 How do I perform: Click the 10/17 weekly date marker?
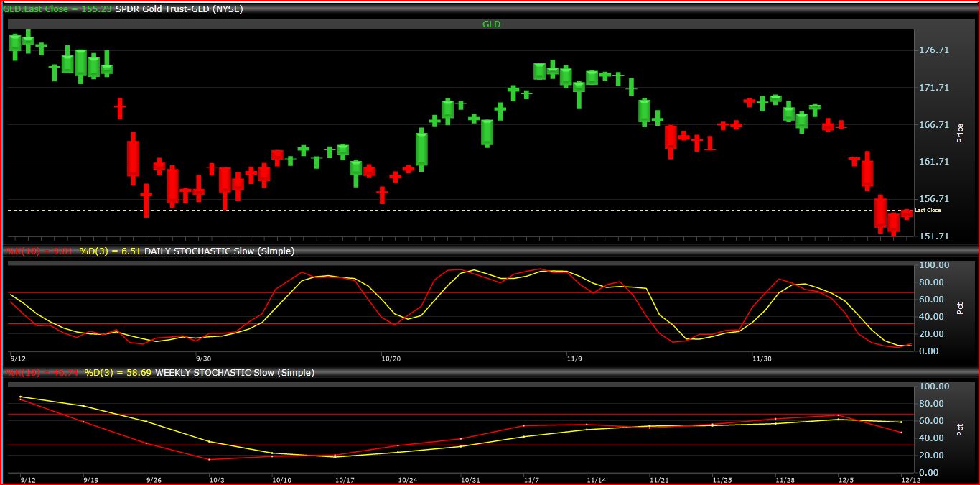click(345, 480)
